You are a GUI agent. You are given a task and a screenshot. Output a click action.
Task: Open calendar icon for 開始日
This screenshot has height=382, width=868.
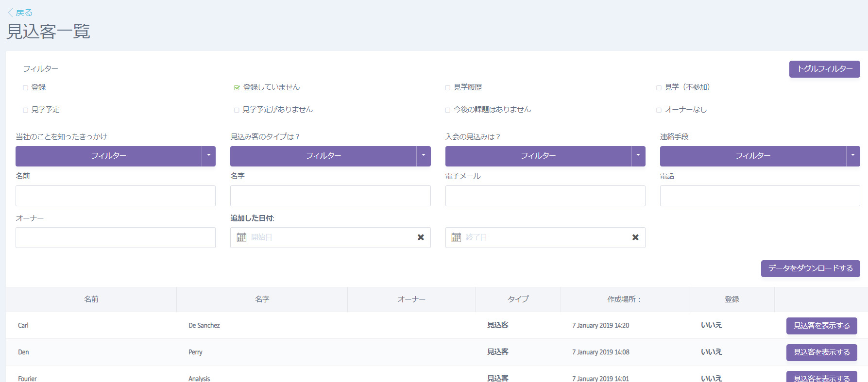coord(241,237)
